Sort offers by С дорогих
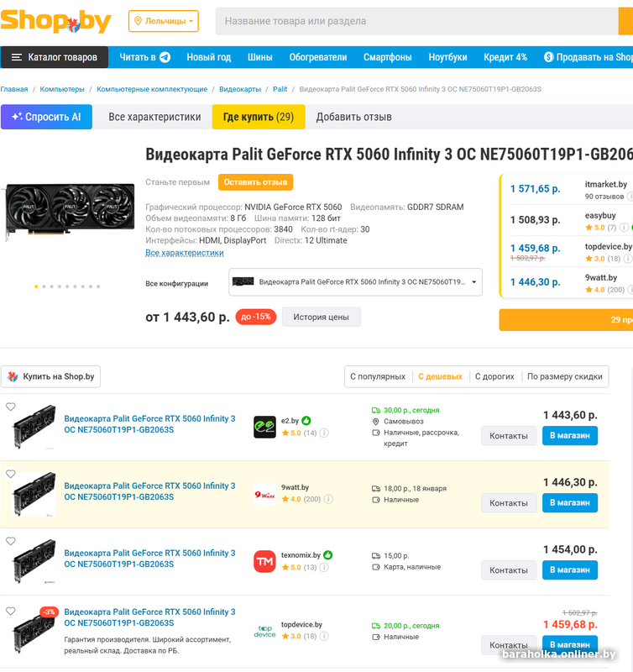The image size is (633, 672). pyautogui.click(x=494, y=376)
